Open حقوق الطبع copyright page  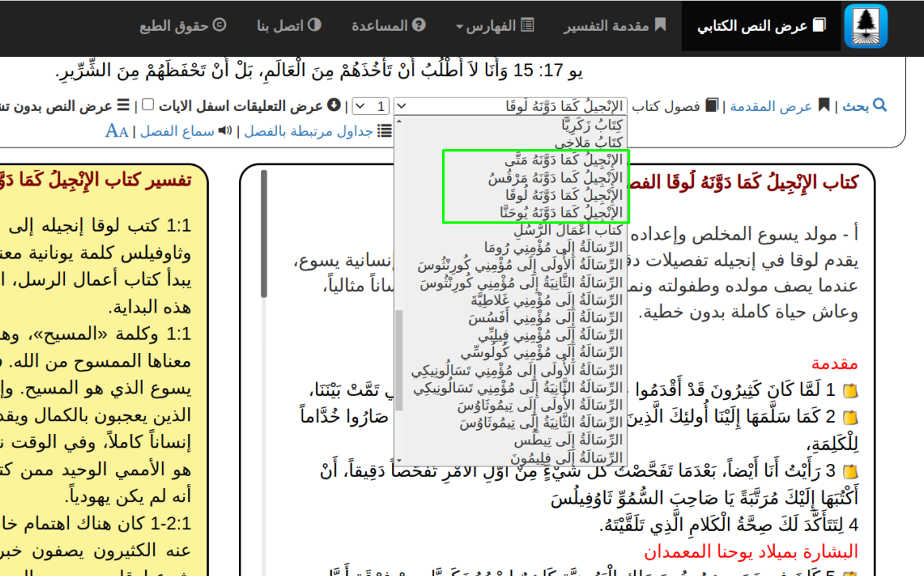point(183,26)
